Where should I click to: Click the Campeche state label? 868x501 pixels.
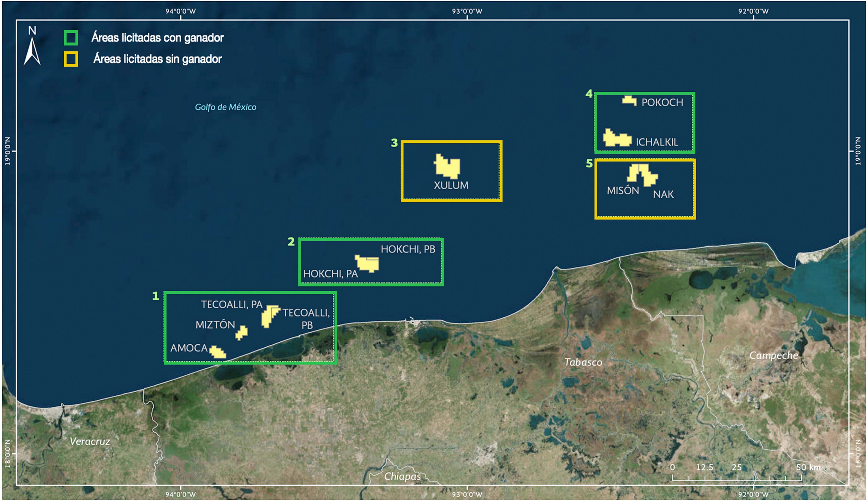pyautogui.click(x=773, y=355)
